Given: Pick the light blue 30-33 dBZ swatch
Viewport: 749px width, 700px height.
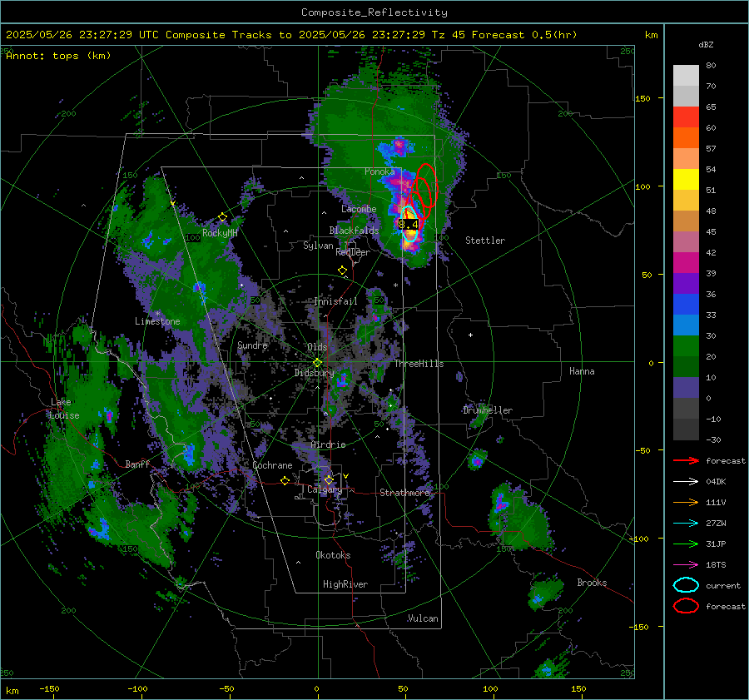Looking at the screenshot, I should pos(686,325).
